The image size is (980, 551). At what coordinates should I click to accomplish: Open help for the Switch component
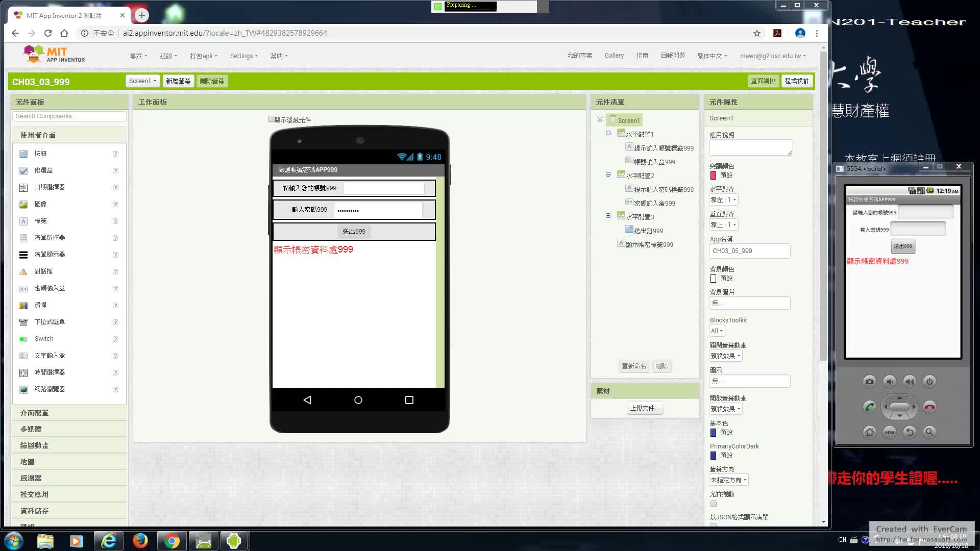point(115,339)
